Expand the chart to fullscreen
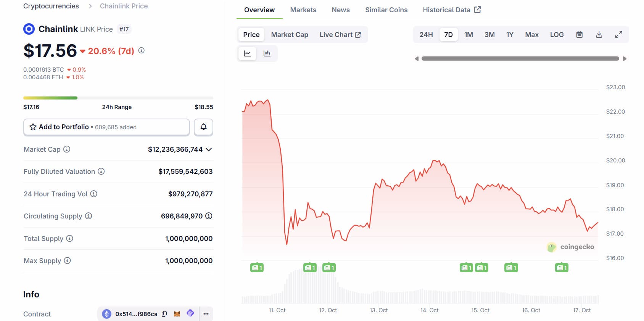The image size is (644, 321). coord(618,35)
